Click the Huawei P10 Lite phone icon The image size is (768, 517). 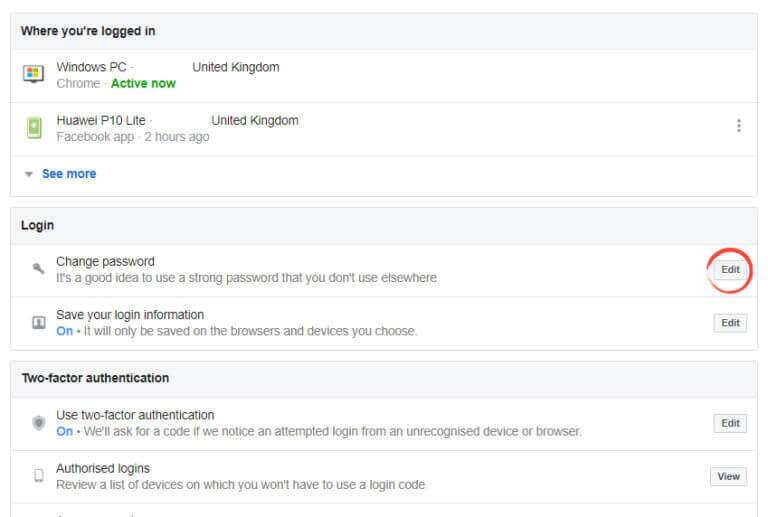pyautogui.click(x=34, y=127)
